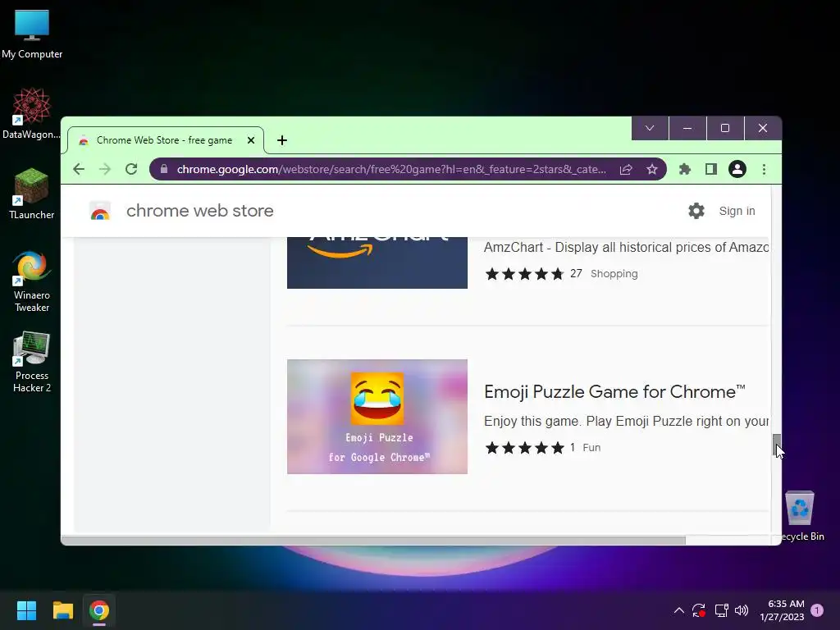This screenshot has height=630, width=840.
Task: Click Emoji Puzzle's five-star rating
Action: [x=524, y=448]
